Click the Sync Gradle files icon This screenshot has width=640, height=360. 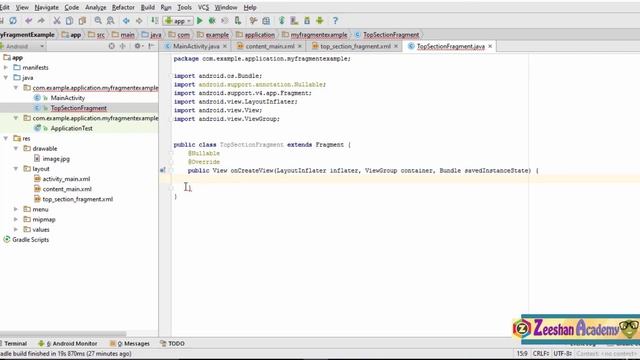point(282,20)
